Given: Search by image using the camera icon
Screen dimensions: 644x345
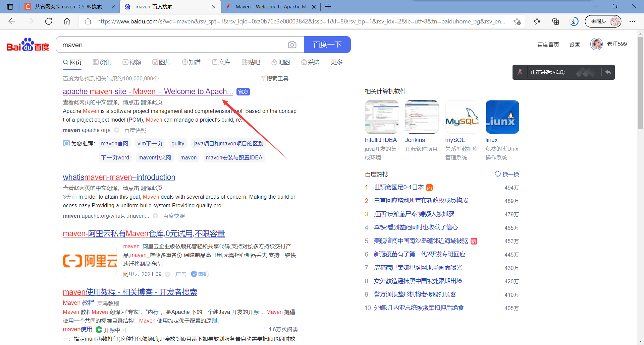Looking at the screenshot, I should tap(292, 45).
